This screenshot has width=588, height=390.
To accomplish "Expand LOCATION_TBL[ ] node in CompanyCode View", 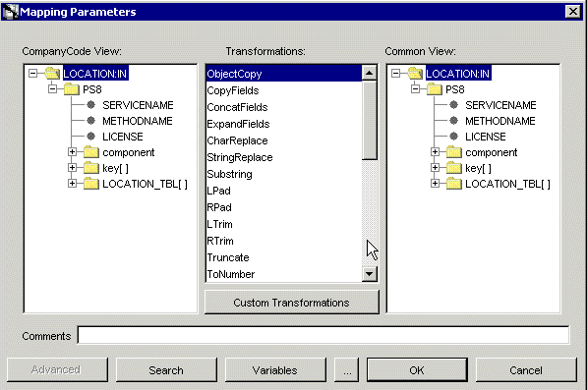I will pos(72,183).
